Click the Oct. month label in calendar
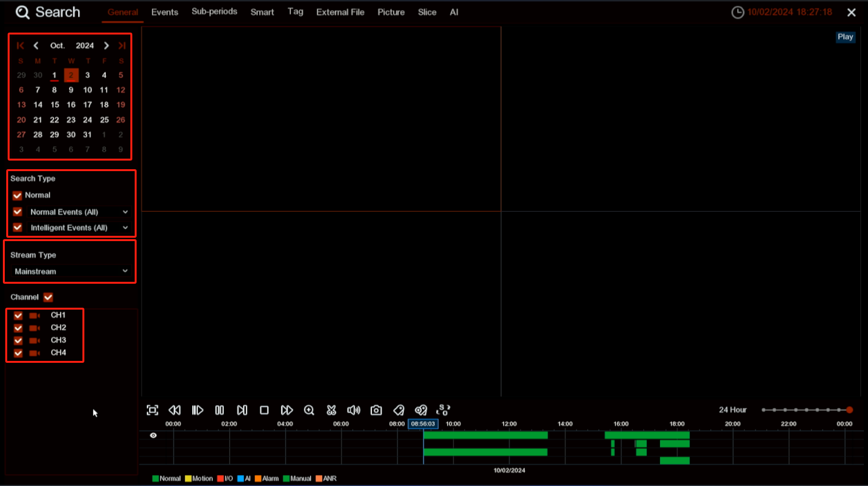The height and width of the screenshot is (486, 868). tap(58, 46)
